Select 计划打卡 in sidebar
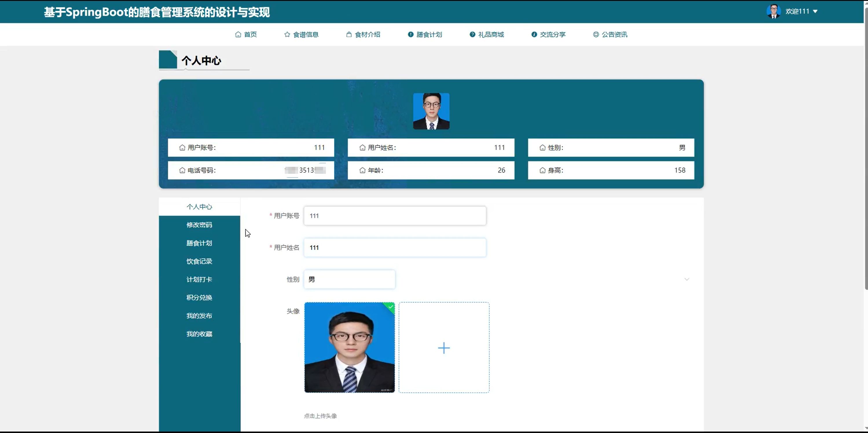This screenshot has width=868, height=433. 199,279
